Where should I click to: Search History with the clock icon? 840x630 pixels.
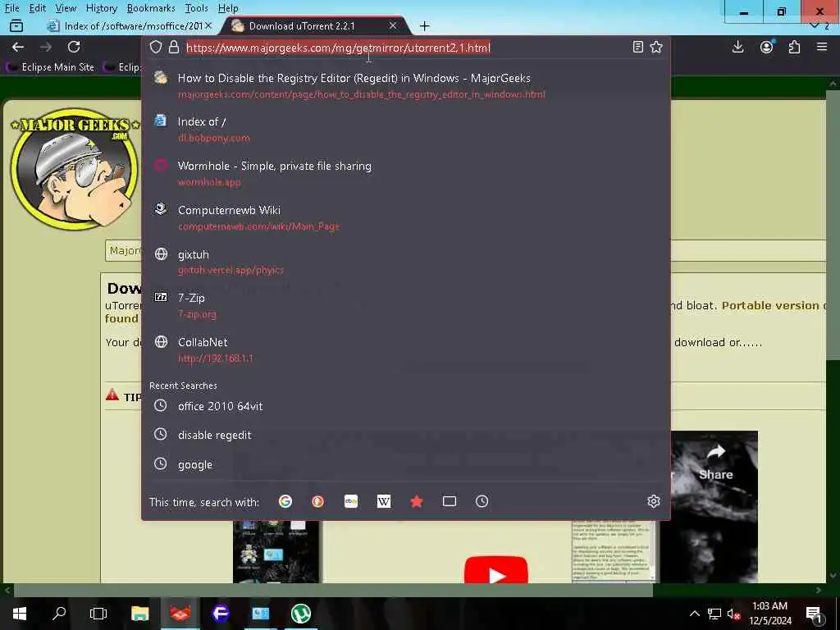click(x=482, y=501)
